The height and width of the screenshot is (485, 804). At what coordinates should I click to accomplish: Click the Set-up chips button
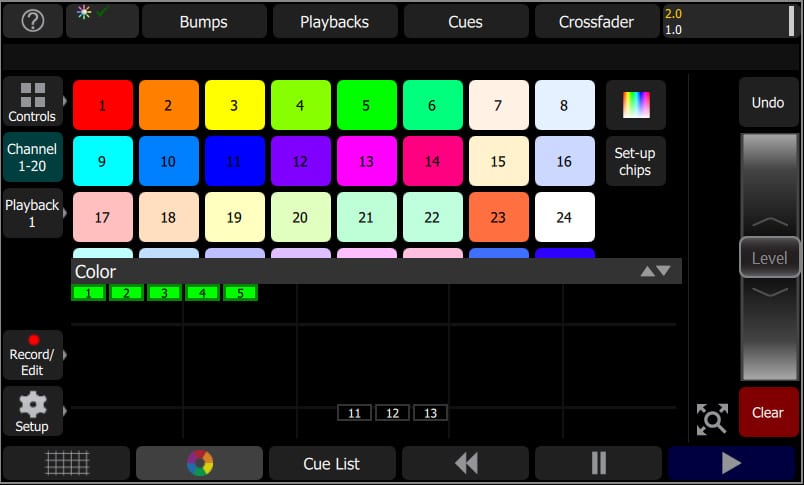[x=635, y=161]
